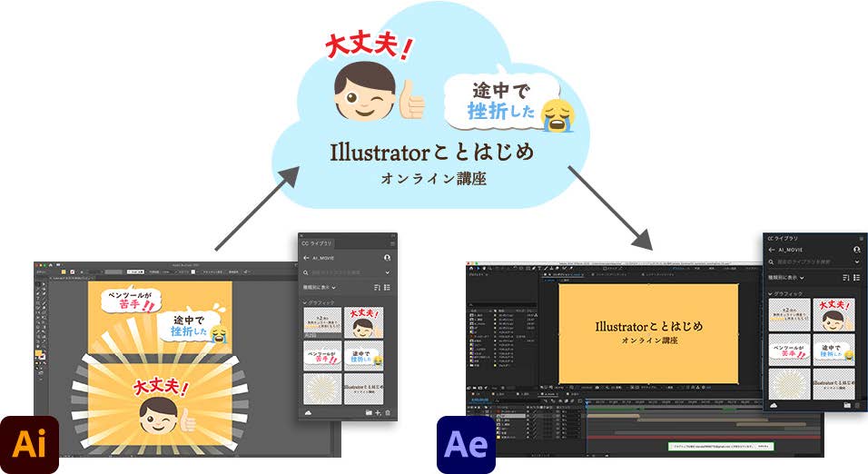The image size is (868, 474).
Task: Go back using arrow beside AI_MOVIE in After Effects library
Action: point(772,250)
